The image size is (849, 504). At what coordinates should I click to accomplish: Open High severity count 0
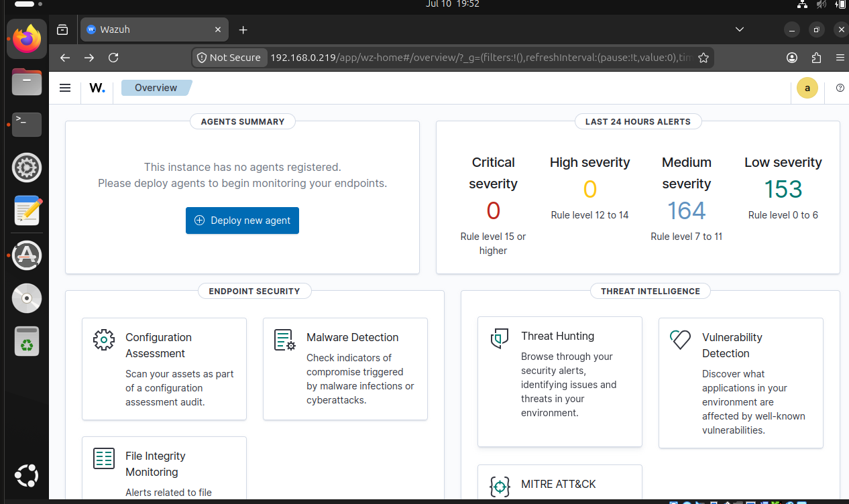[x=590, y=190]
